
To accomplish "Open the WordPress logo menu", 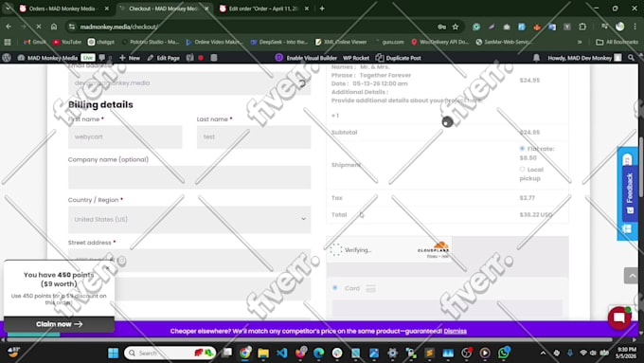I will tap(7, 58).
